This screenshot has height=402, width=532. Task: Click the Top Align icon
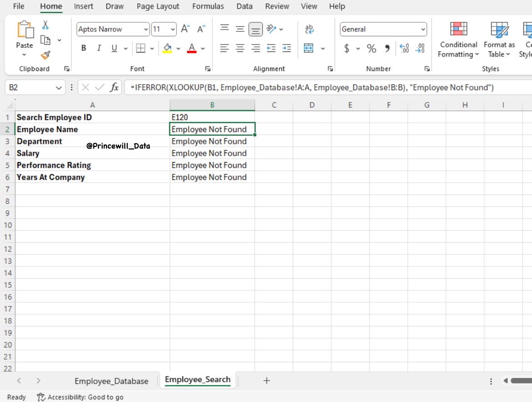point(224,29)
